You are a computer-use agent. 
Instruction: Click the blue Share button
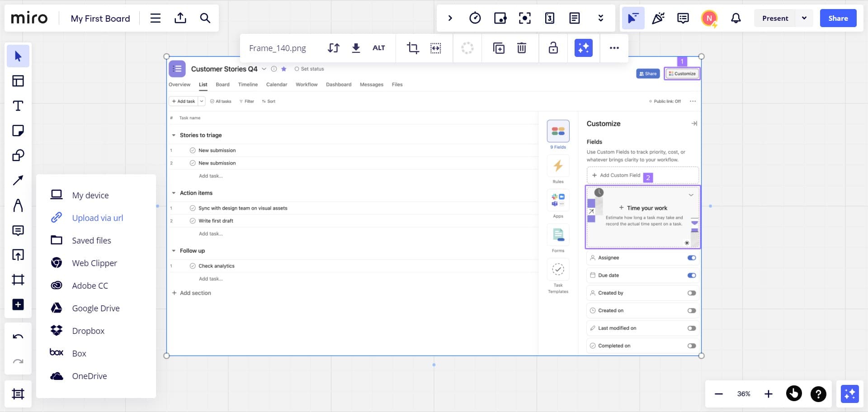pos(838,18)
